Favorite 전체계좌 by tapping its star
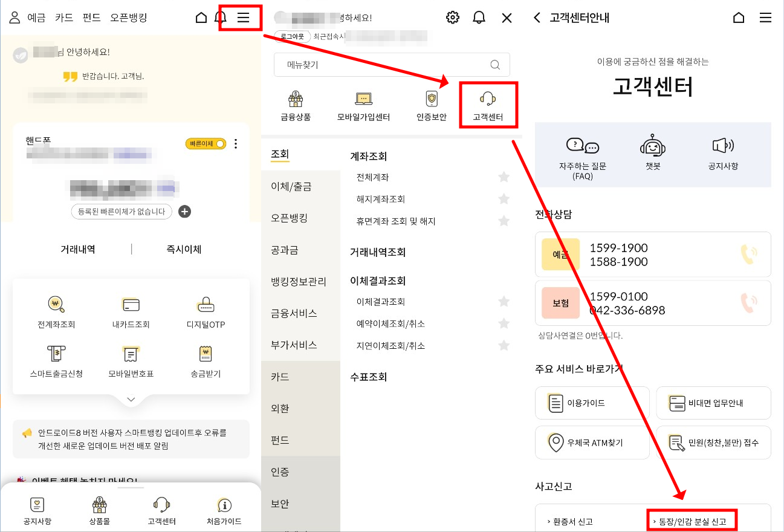This screenshot has height=532, width=784. (504, 177)
